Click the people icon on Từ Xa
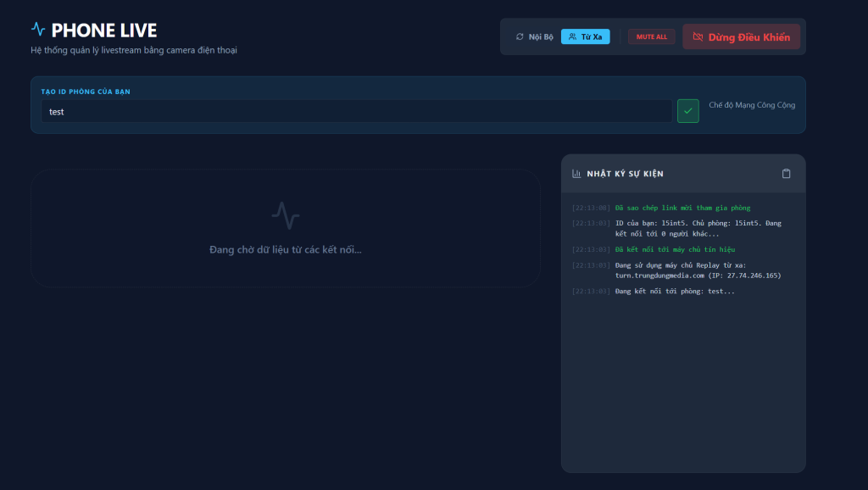 tap(573, 37)
